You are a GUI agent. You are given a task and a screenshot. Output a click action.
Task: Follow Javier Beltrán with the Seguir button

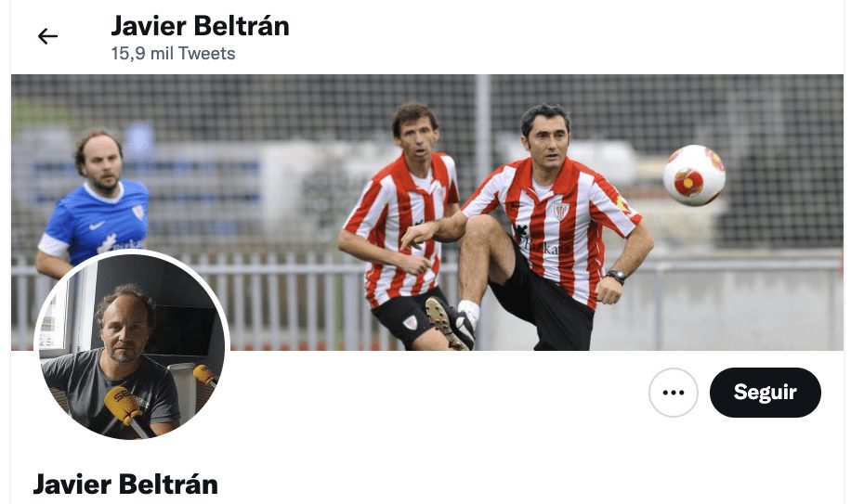tap(765, 393)
